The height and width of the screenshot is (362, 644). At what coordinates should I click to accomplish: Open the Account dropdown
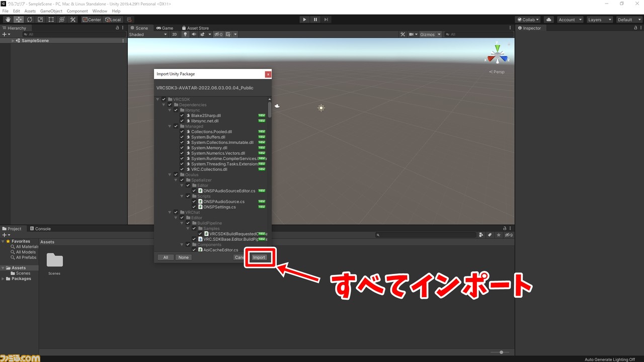[x=570, y=20]
